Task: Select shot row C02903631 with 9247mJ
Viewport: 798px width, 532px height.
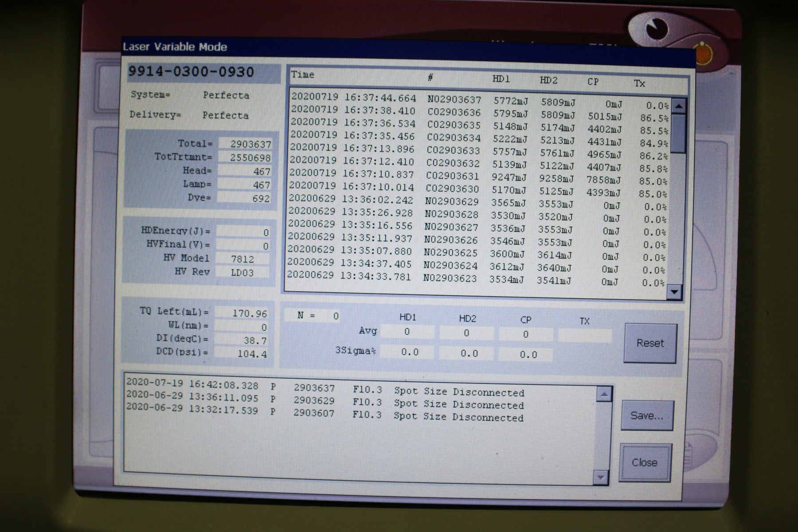Action: [478, 178]
